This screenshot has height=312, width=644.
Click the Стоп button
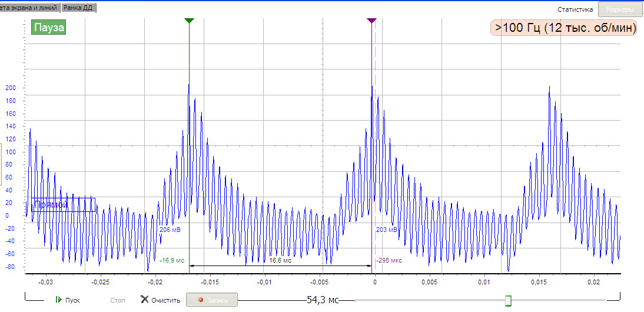tap(118, 300)
